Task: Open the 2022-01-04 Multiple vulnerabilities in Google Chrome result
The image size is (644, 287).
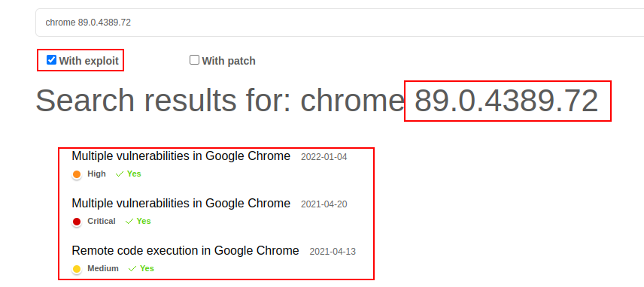Action: (x=181, y=156)
